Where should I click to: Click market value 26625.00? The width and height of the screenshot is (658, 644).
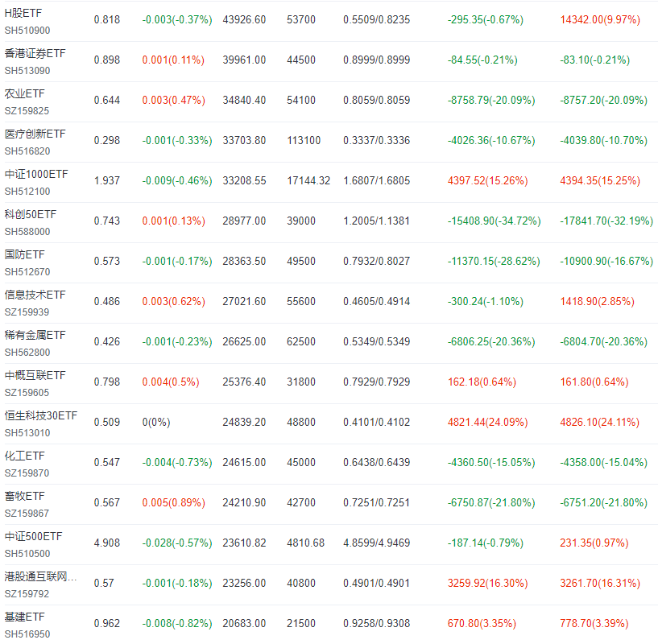244,342
